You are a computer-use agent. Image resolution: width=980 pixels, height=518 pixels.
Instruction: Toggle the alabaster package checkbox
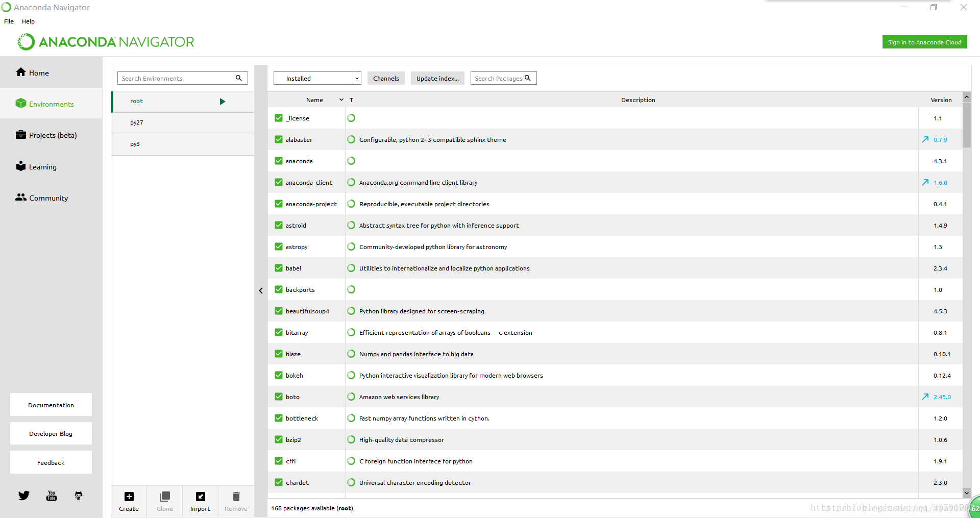279,139
